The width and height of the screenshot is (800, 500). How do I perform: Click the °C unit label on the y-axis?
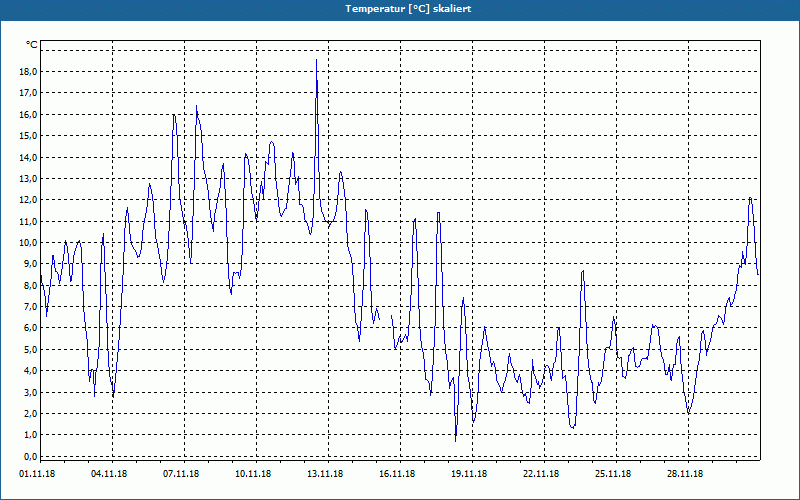click(x=31, y=45)
